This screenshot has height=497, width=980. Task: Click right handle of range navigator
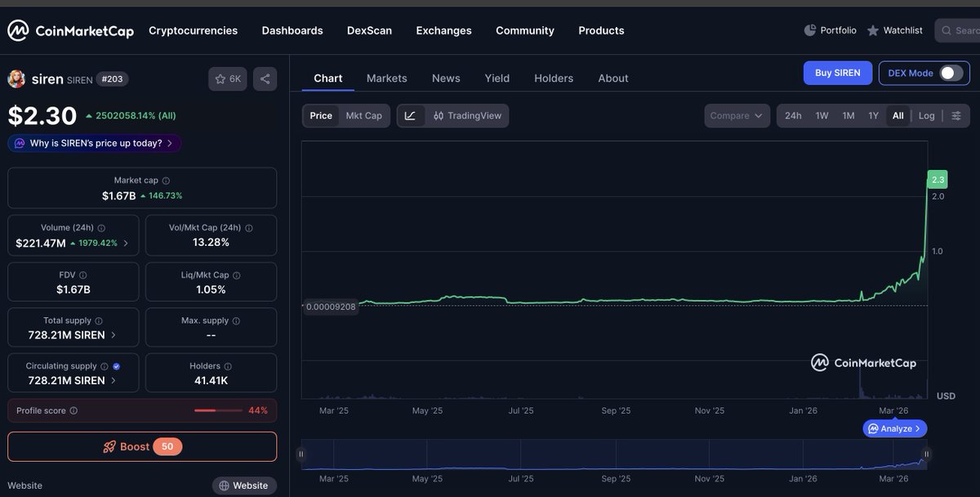[926, 454]
